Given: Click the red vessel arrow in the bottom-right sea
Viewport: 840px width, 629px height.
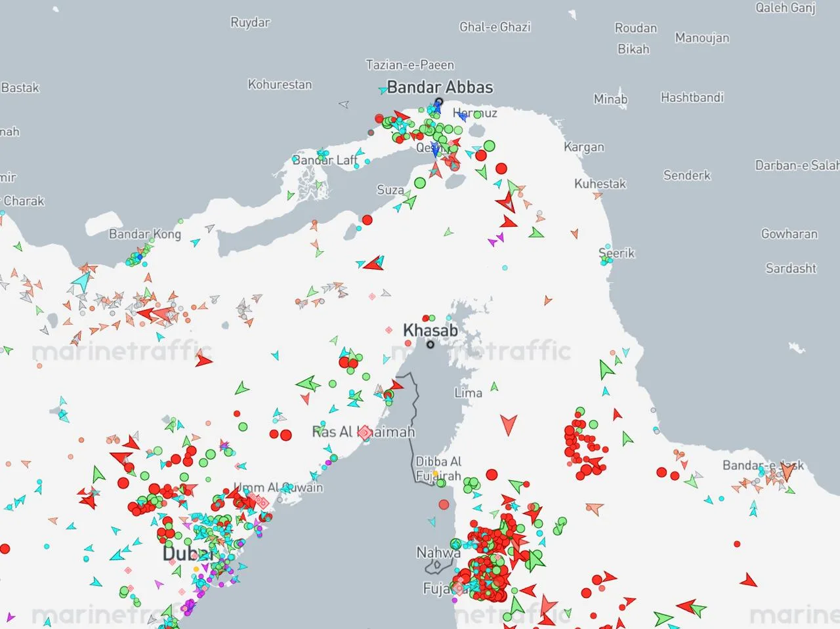Looking at the screenshot, I should click(x=748, y=580).
